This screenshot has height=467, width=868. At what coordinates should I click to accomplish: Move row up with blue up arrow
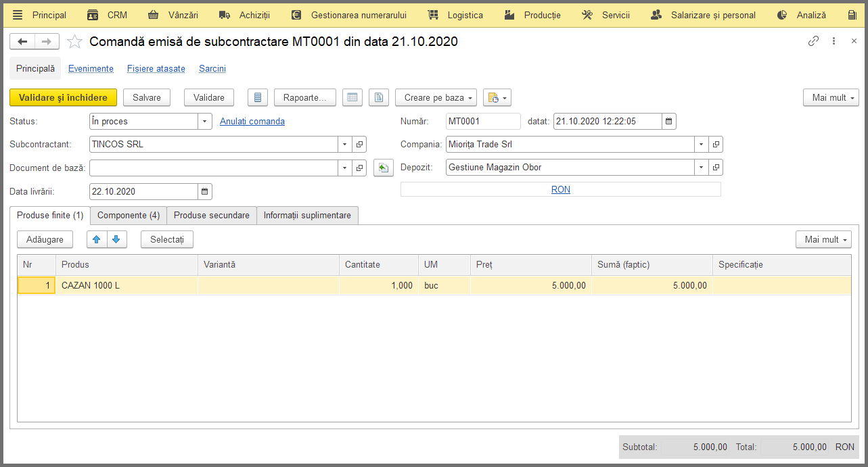pyautogui.click(x=97, y=239)
